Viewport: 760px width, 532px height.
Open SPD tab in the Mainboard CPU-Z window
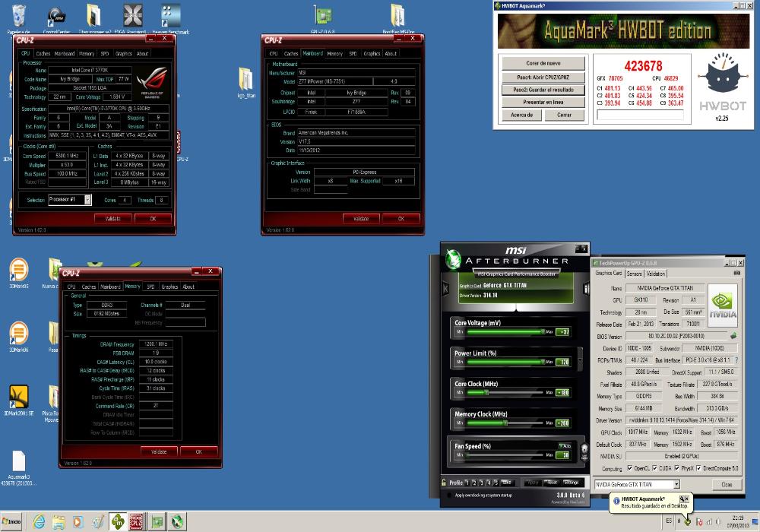(353, 53)
